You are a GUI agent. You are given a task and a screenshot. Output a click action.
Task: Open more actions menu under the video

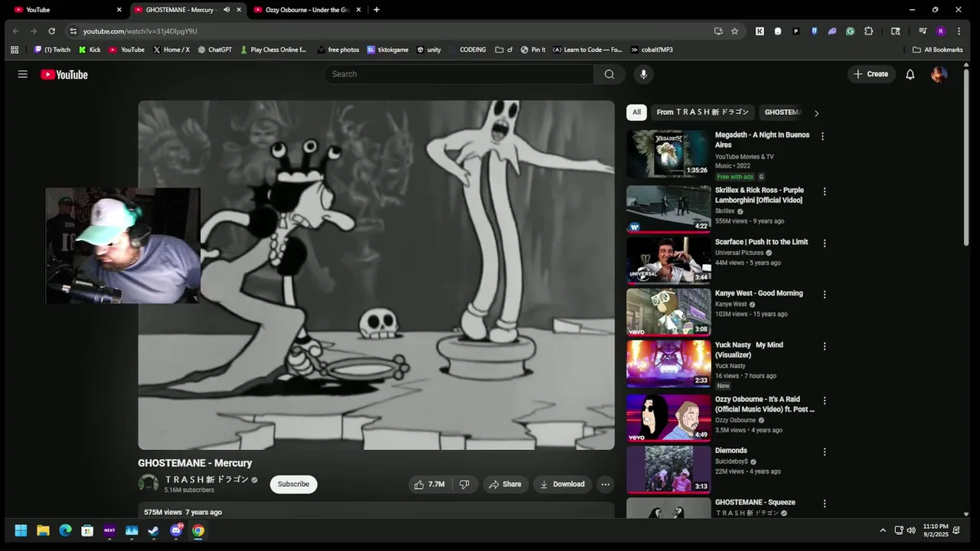605,484
